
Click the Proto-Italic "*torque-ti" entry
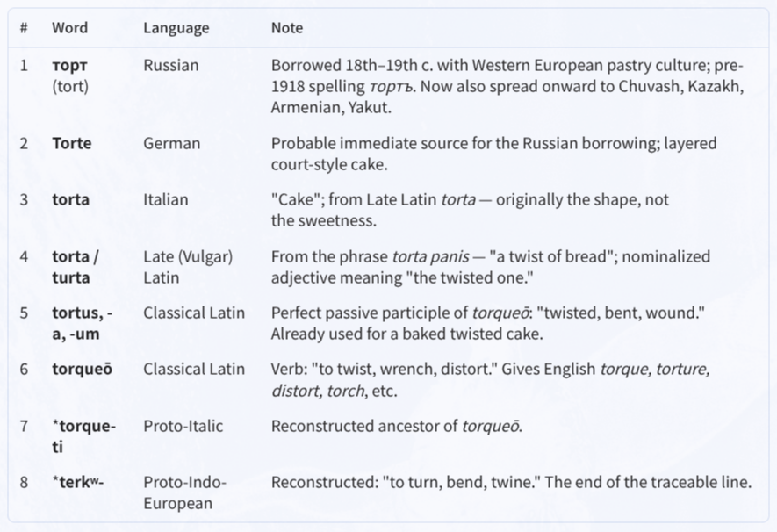point(83,436)
